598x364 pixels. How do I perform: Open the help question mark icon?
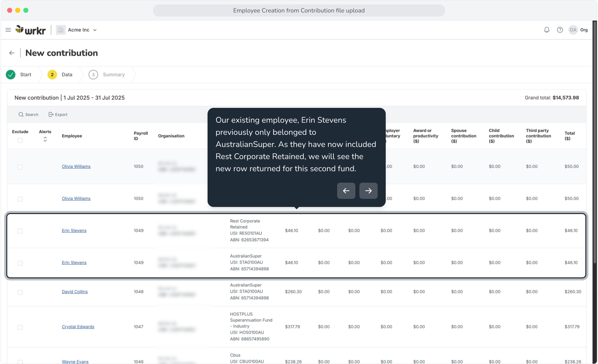coord(560,30)
